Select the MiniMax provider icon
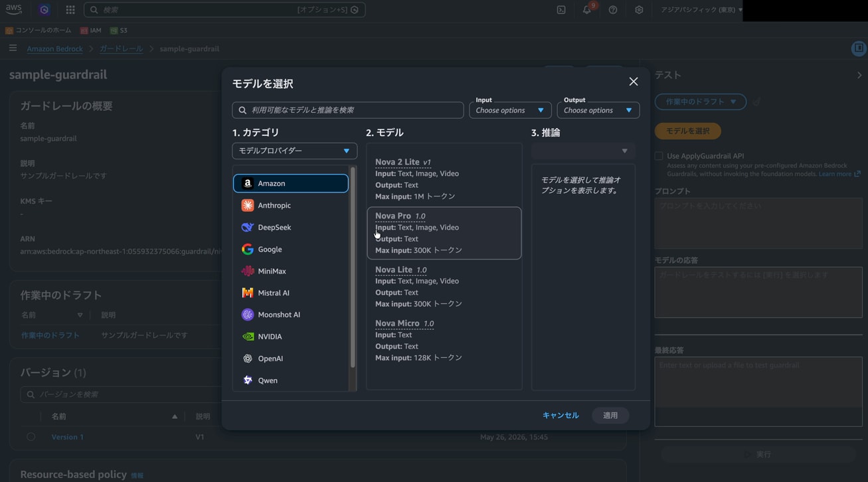 [247, 271]
